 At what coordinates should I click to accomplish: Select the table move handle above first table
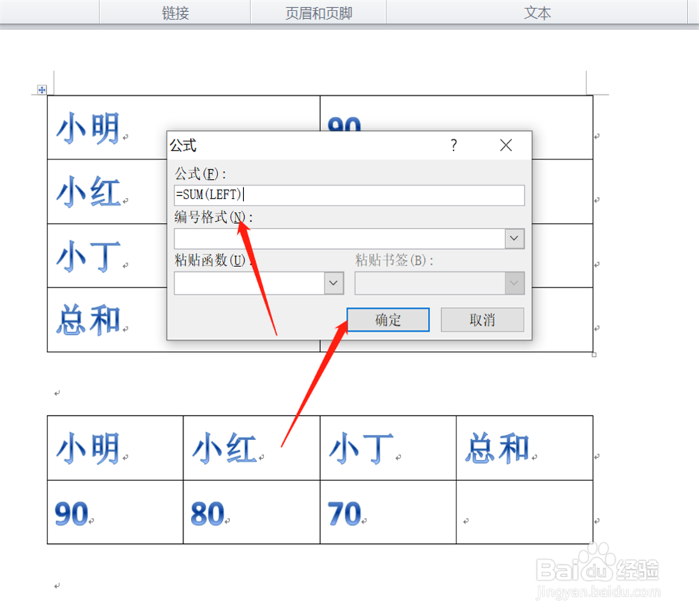42,89
